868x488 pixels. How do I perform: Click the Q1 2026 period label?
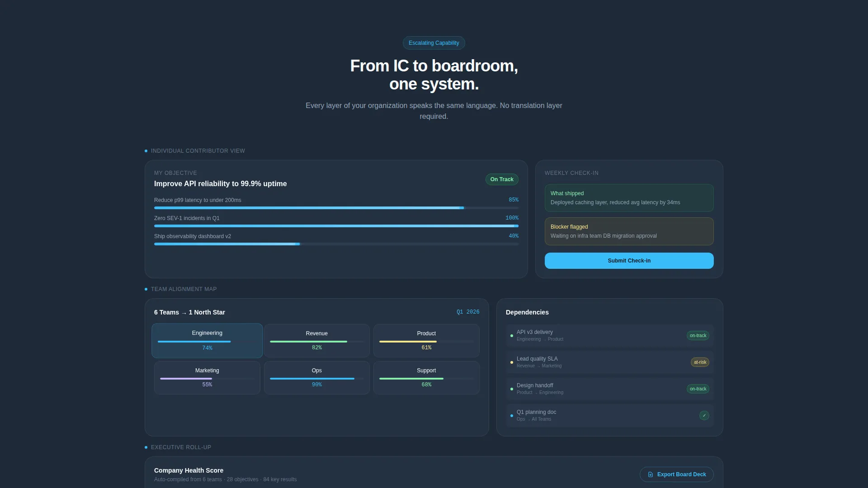tap(468, 312)
